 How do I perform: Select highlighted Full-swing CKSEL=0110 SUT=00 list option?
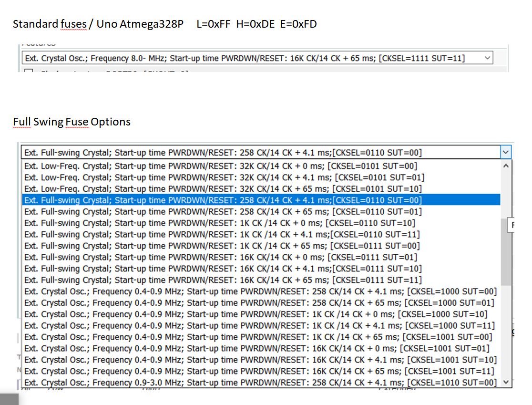pyautogui.click(x=261, y=200)
